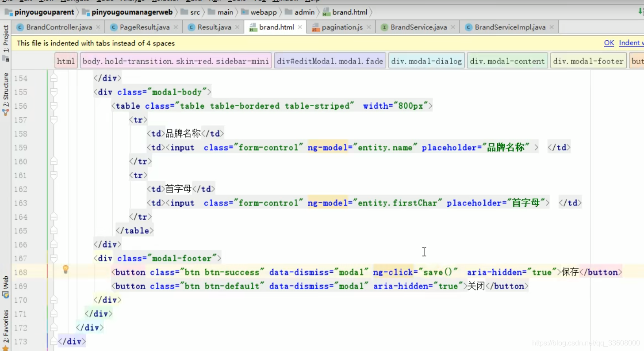This screenshot has height=351, width=644.
Task: Switch to the BrandService.java tab
Action: (x=418, y=27)
